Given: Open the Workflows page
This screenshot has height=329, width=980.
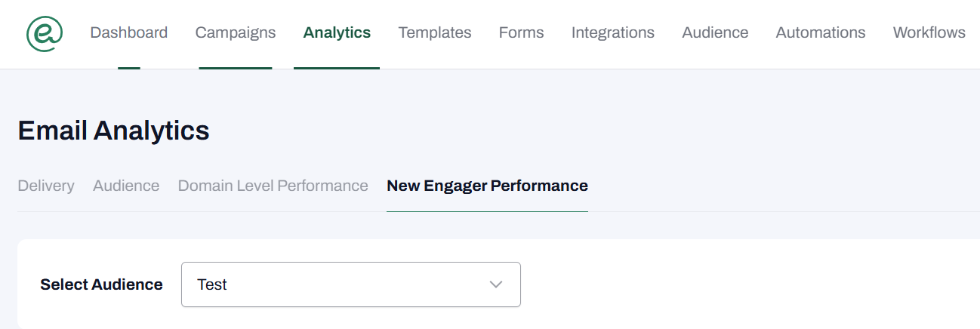Looking at the screenshot, I should pyautogui.click(x=929, y=32).
